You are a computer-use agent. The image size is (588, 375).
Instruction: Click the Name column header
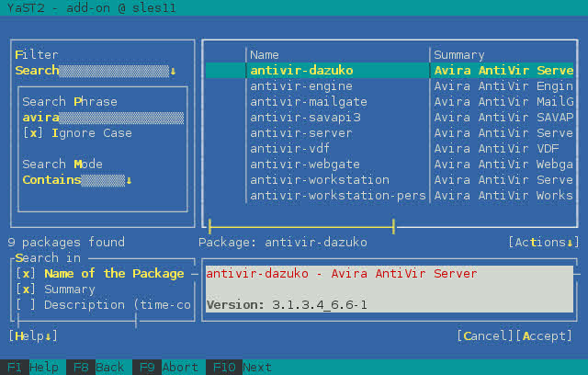pyautogui.click(x=265, y=55)
